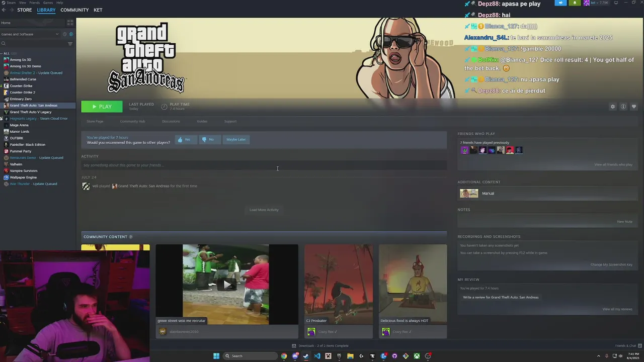Select War Thunder in library
The width and height of the screenshot is (644, 362).
(x=33, y=184)
